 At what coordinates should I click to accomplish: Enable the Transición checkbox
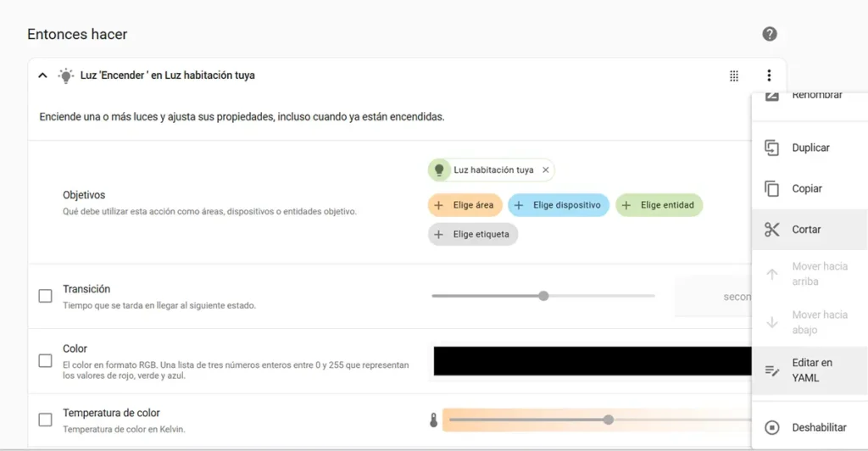(46, 296)
